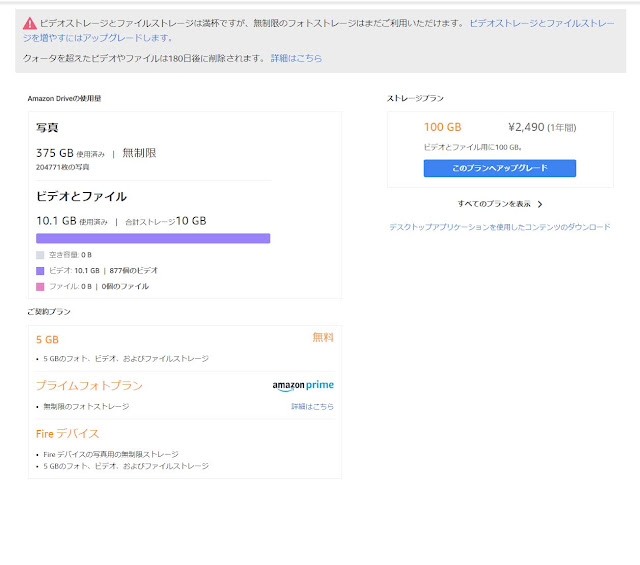The width and height of the screenshot is (640, 565).
Task: Click ビデオとファイル用に100 GB description
Action: [473, 147]
